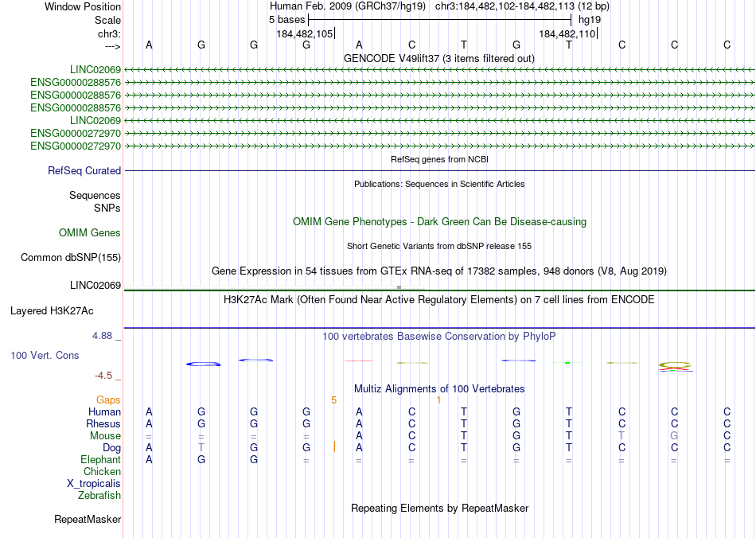The height and width of the screenshot is (538, 756).
Task: Click the 184,482,105 coordinate marker
Action: (x=305, y=33)
